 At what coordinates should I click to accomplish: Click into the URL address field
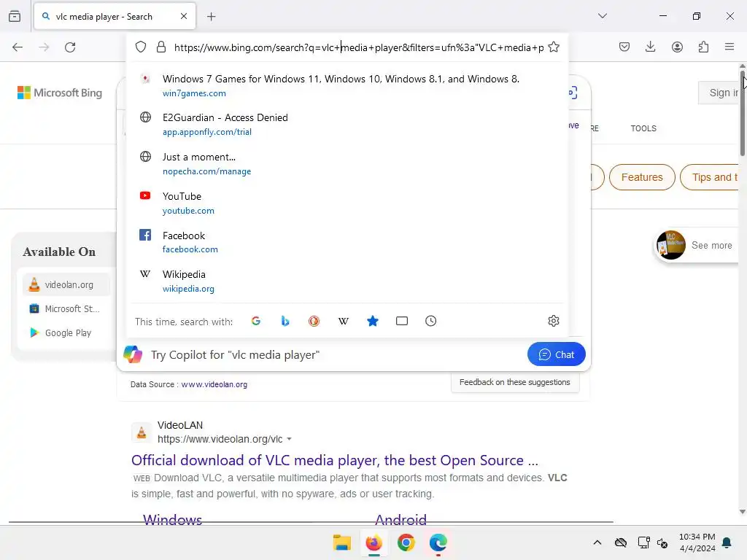point(358,47)
